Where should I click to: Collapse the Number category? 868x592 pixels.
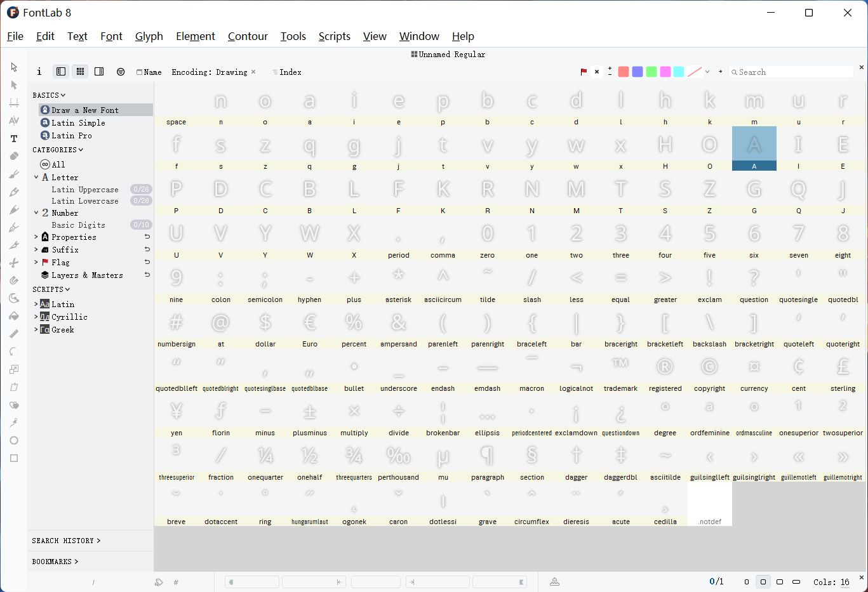[36, 213]
